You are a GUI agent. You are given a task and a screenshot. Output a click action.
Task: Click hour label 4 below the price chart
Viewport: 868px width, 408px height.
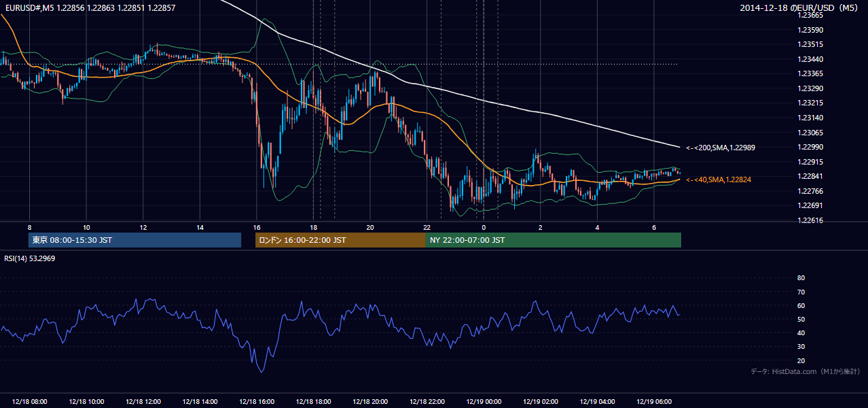coord(597,227)
